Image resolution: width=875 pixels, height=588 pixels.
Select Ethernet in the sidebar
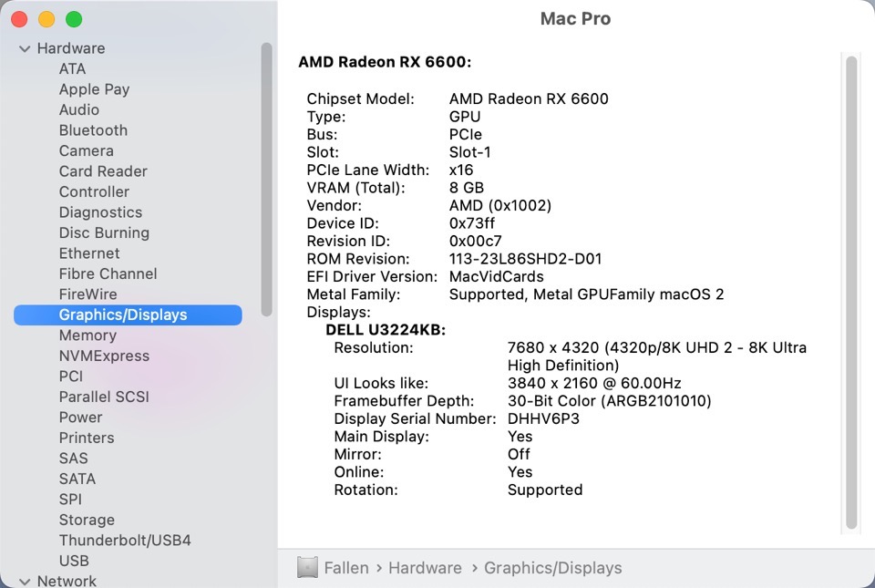[x=89, y=253]
